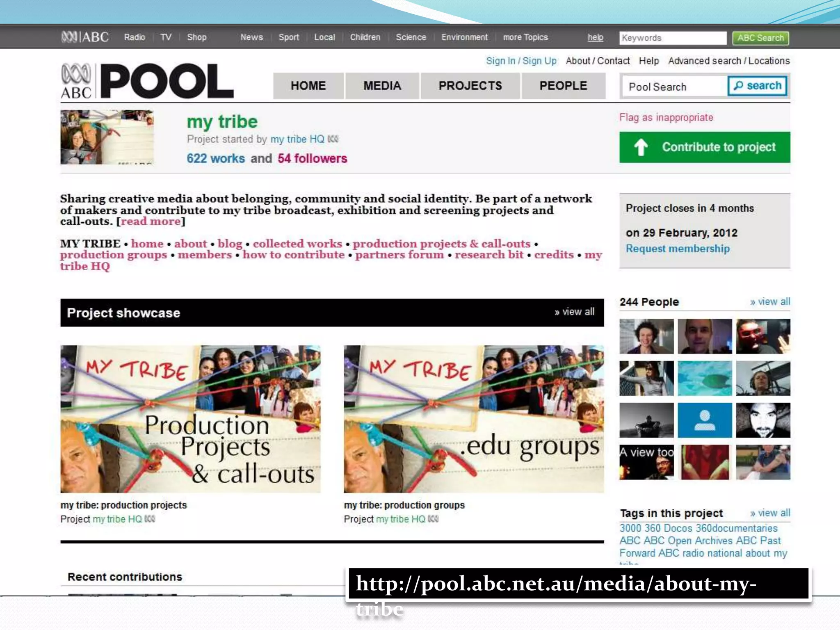Open About / Contact link

(598, 61)
